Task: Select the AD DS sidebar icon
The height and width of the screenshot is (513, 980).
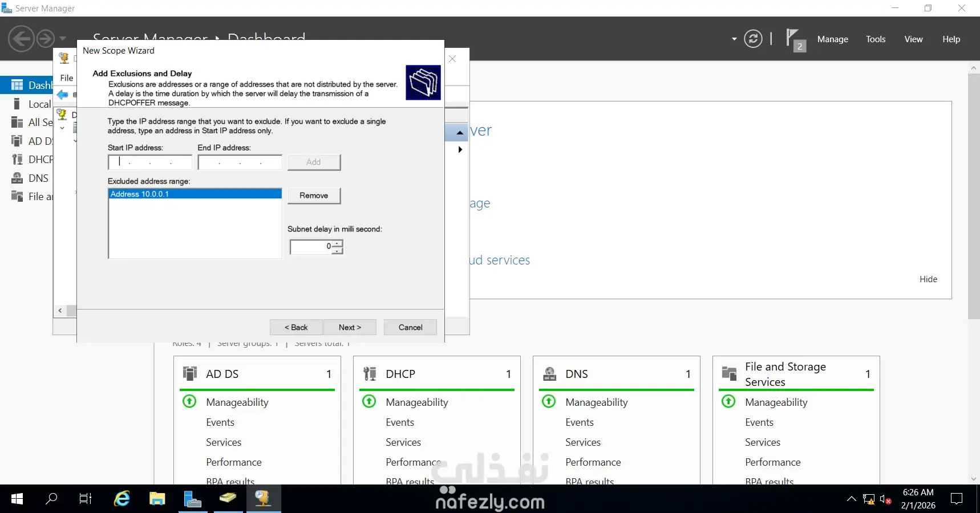Action: click(17, 141)
